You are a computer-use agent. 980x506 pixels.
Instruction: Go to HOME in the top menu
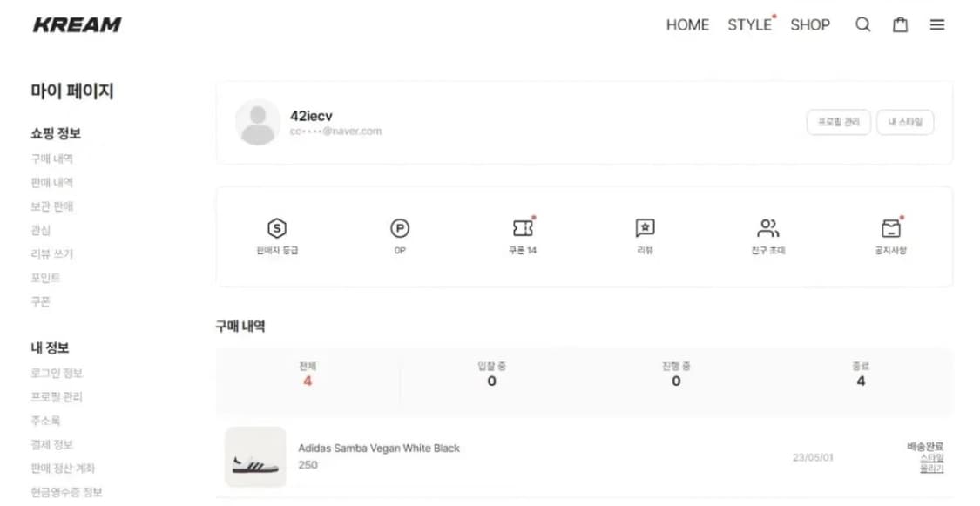point(687,24)
